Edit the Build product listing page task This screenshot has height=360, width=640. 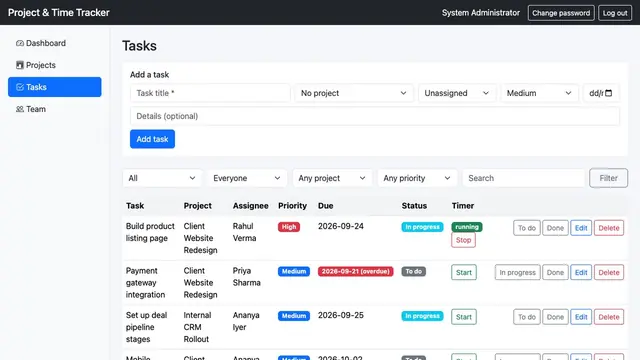(581, 228)
